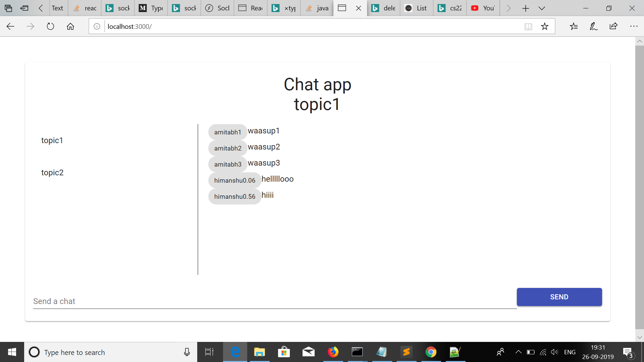Open Firefox from the taskbar
Image resolution: width=644 pixels, height=362 pixels.
(x=333, y=352)
